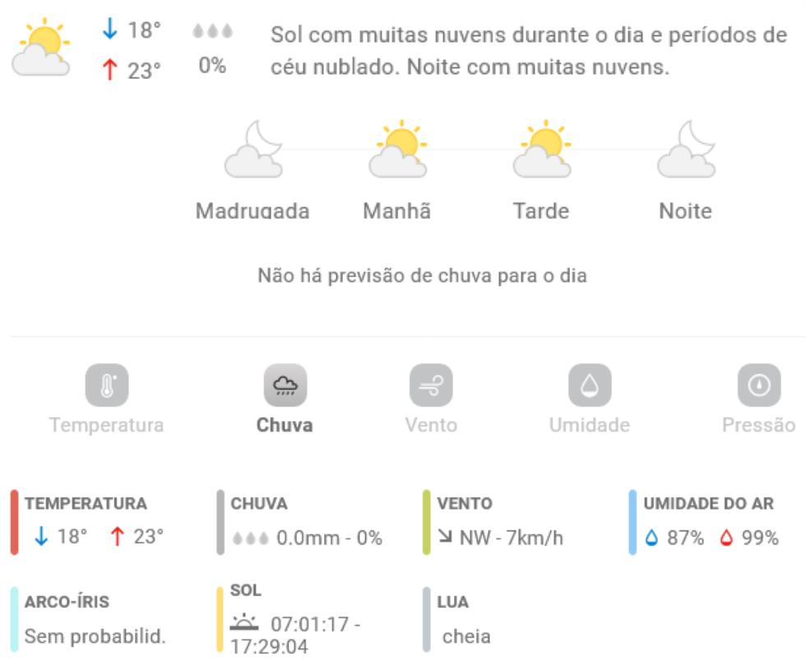
Task: Click the sunrise icon in SOL card
Action: click(244, 622)
